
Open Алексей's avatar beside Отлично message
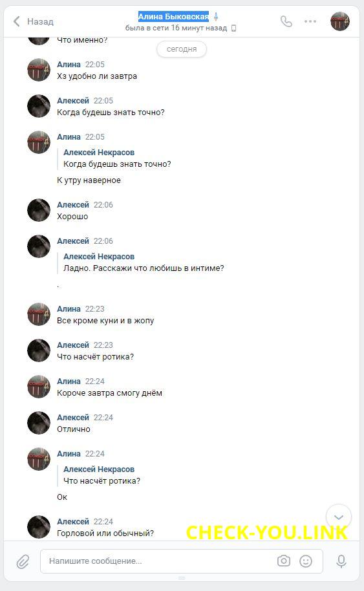coord(39,422)
